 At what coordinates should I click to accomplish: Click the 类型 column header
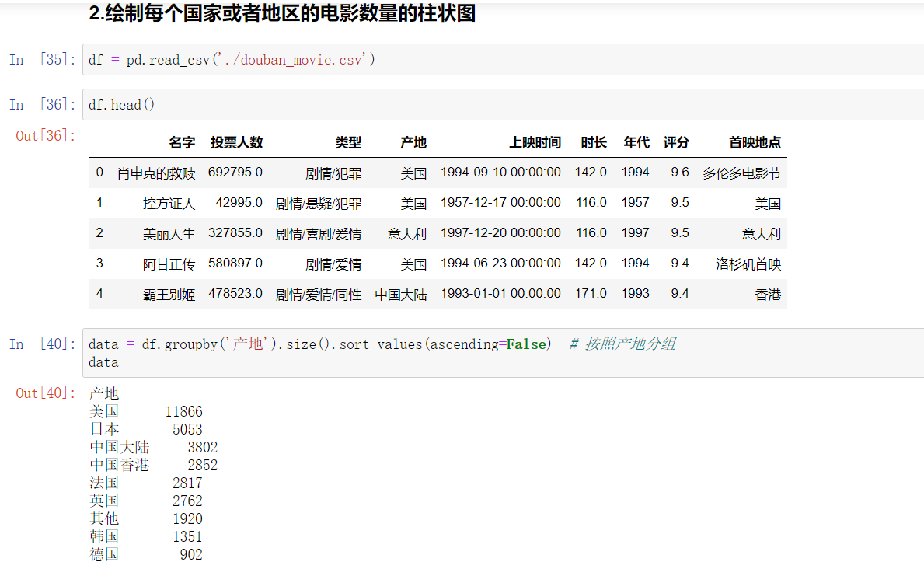click(348, 142)
